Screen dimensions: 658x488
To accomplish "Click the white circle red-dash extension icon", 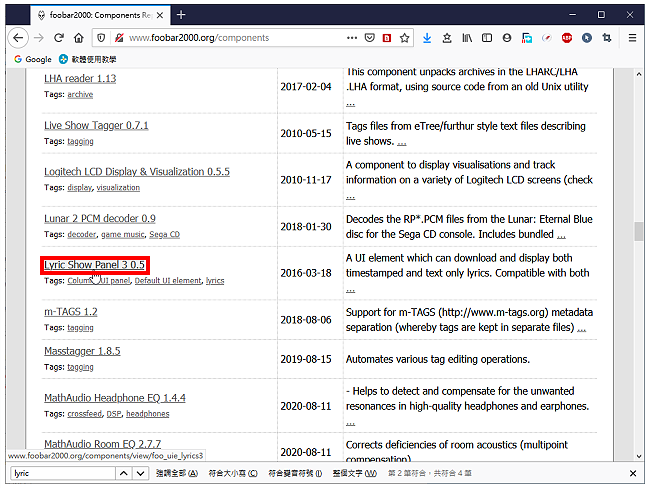I will pyautogui.click(x=547, y=38).
